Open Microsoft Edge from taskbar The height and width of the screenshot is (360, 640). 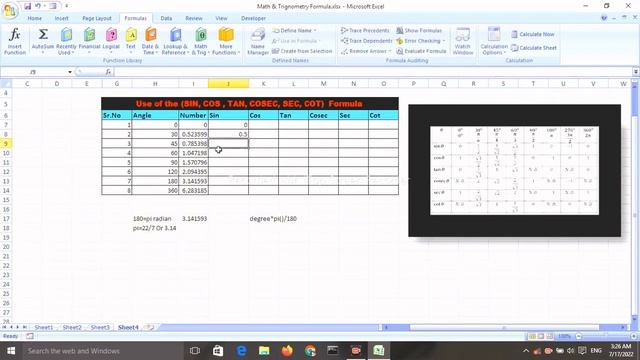(241, 351)
